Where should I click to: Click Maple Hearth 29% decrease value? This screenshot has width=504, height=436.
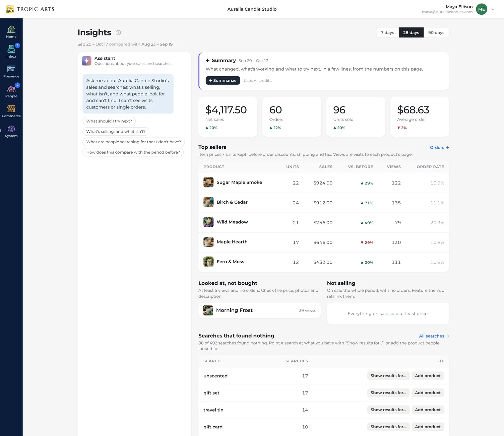click(367, 242)
